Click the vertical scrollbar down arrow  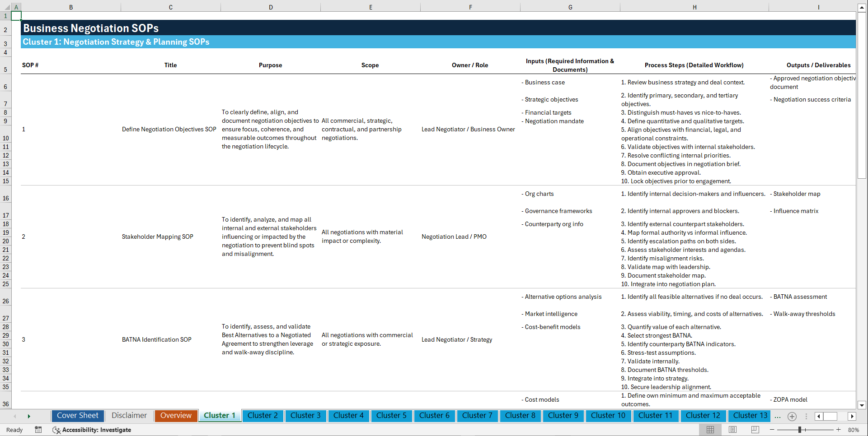click(862, 405)
